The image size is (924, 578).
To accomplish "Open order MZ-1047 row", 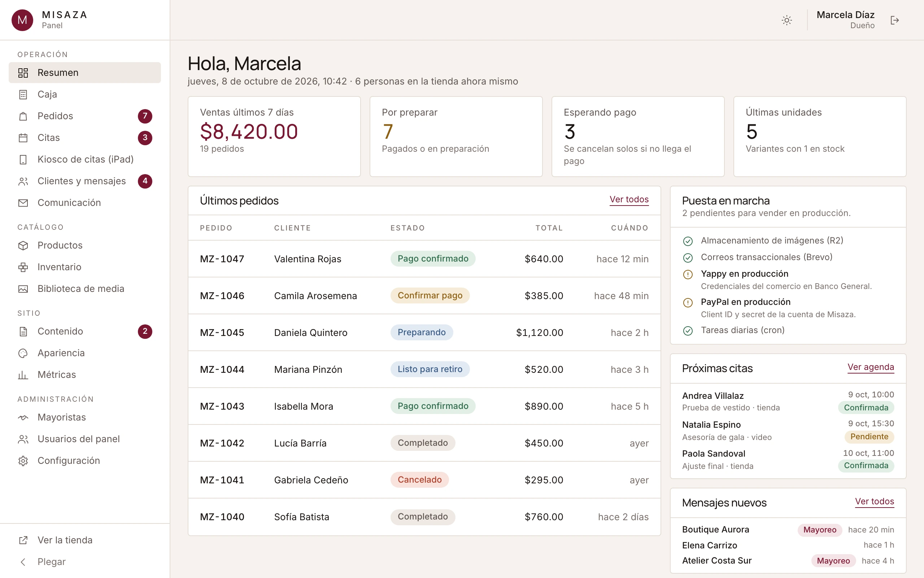I will click(x=424, y=259).
